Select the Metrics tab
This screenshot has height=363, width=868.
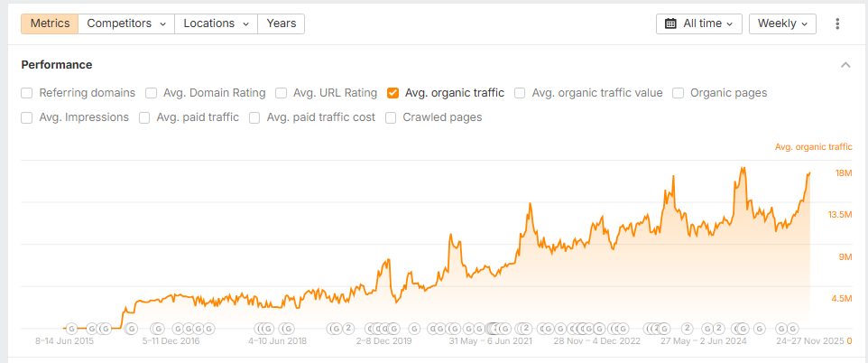pos(51,23)
